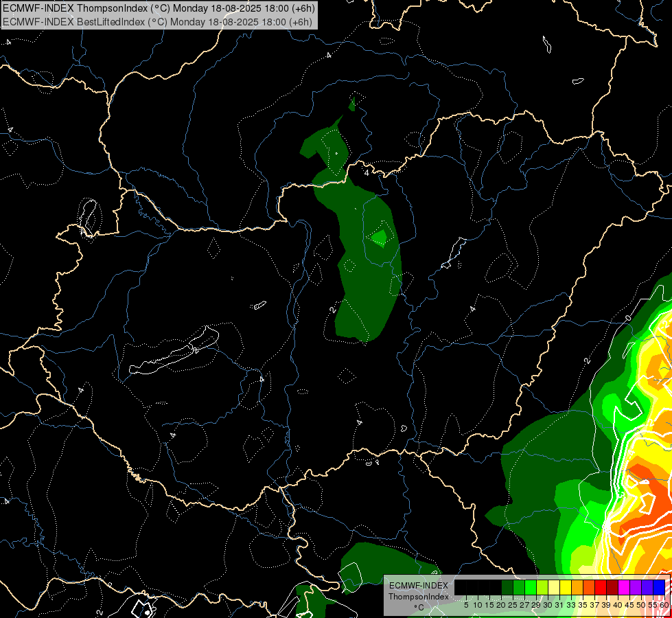Image resolution: width=672 pixels, height=618 pixels.
Task: Select the yellow-green 29–30 legend swatch
Action: (x=542, y=587)
